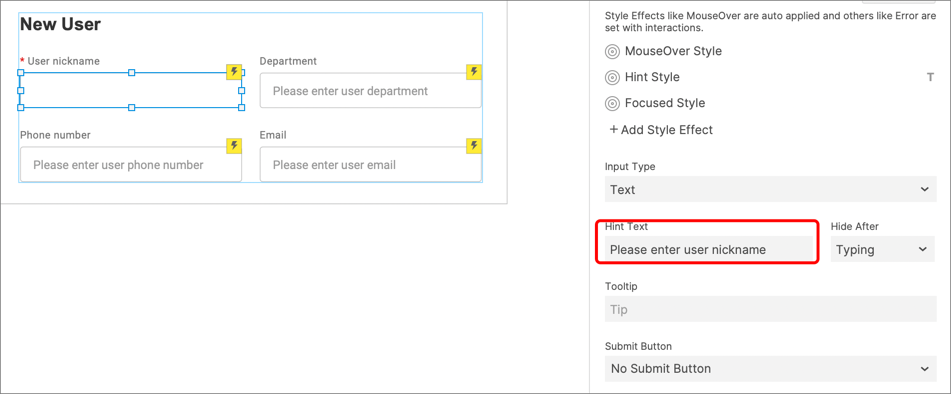The height and width of the screenshot is (394, 951).
Task: Select the Phone number text field
Action: click(131, 164)
